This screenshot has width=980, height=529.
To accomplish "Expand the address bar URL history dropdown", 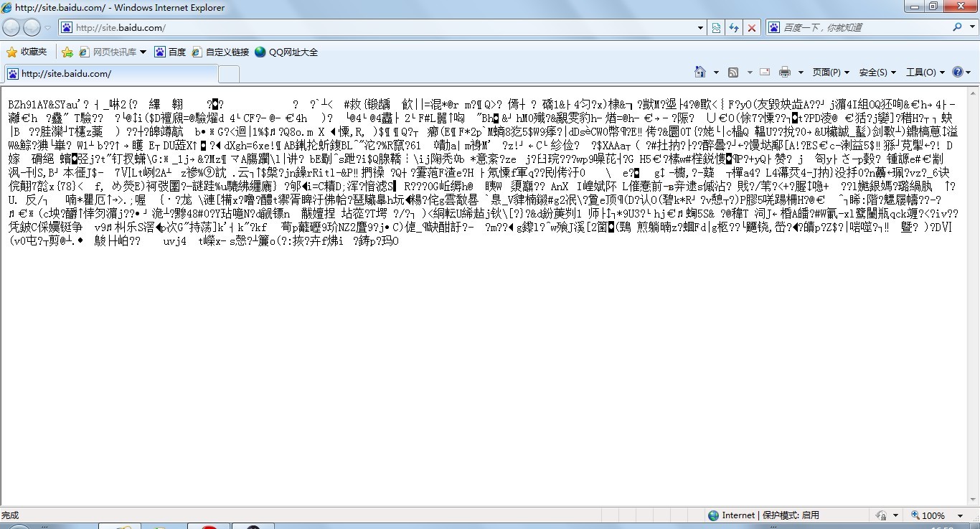I will (701, 28).
